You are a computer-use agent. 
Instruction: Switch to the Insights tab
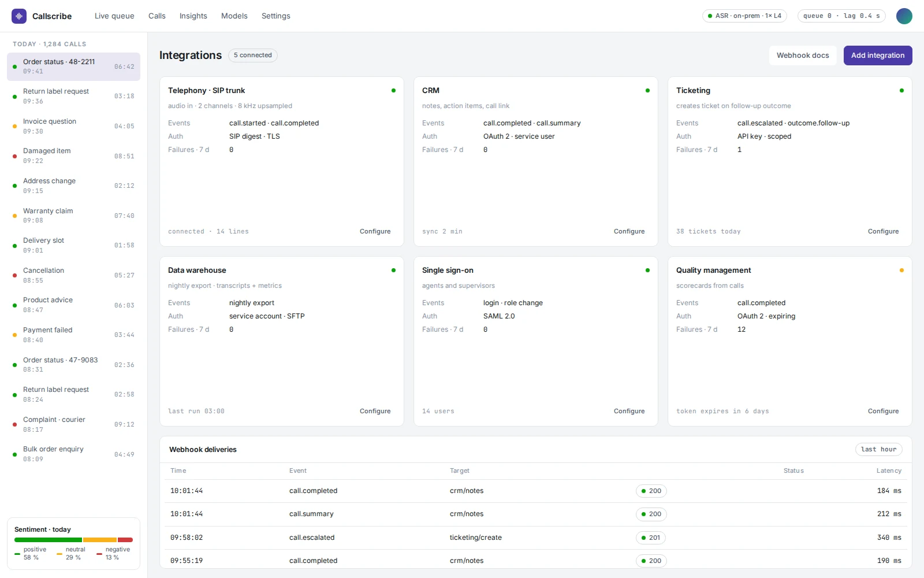193,16
